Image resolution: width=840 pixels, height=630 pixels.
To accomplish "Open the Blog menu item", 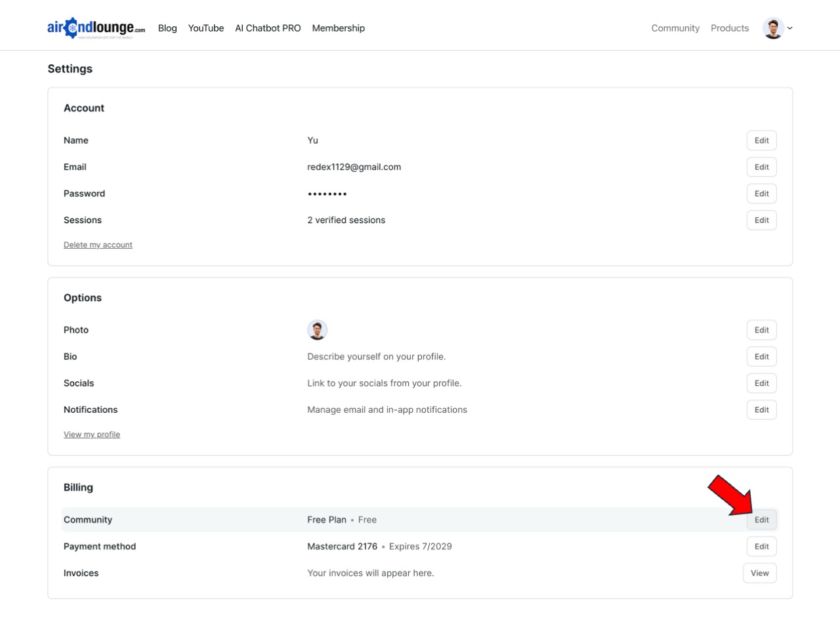I will coord(167,28).
